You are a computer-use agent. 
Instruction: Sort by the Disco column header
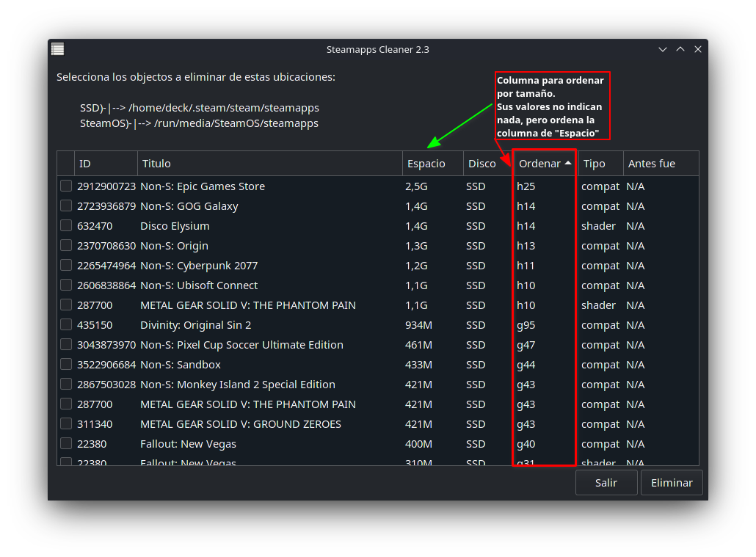click(487, 164)
